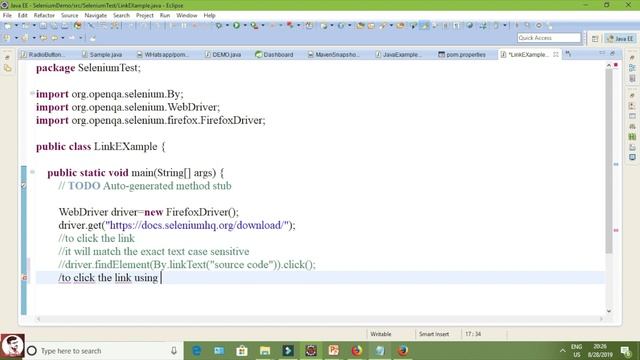Click the error marker beside the last line

tap(24, 278)
